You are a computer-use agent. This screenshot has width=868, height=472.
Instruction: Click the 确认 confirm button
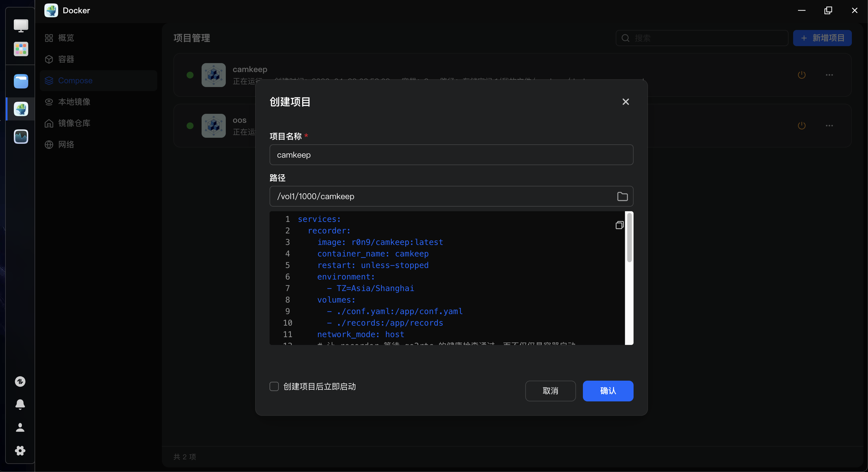(x=608, y=391)
